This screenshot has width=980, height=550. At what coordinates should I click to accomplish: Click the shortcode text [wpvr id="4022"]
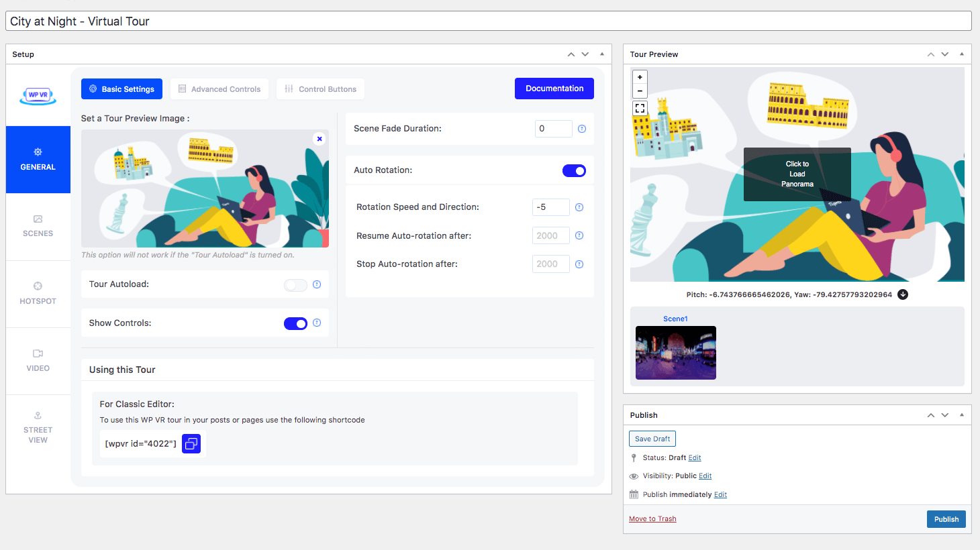coord(141,444)
